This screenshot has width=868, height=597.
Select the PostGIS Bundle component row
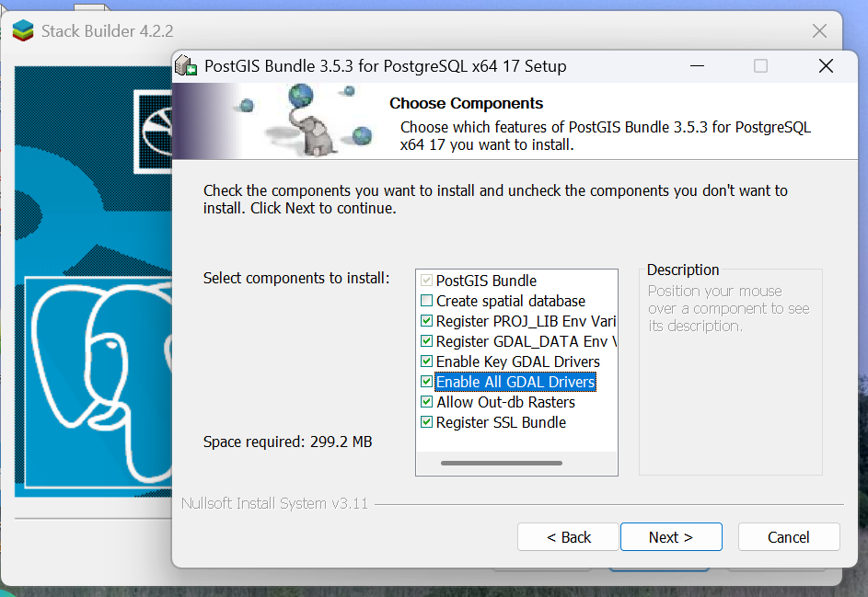486,281
